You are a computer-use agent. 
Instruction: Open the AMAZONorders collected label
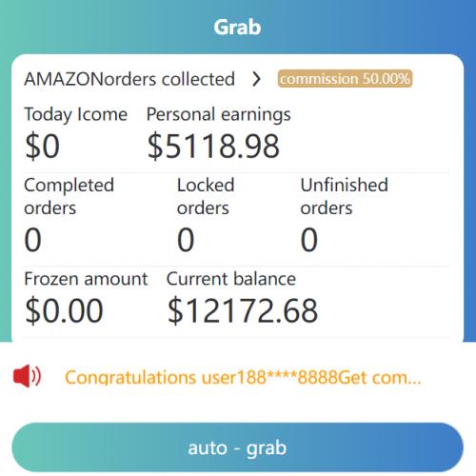pyautogui.click(x=129, y=79)
